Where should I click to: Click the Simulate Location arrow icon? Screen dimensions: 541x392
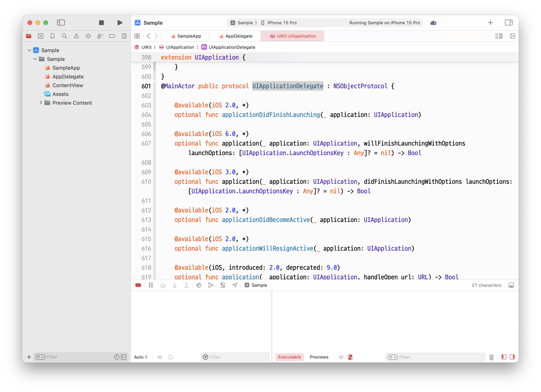point(235,285)
